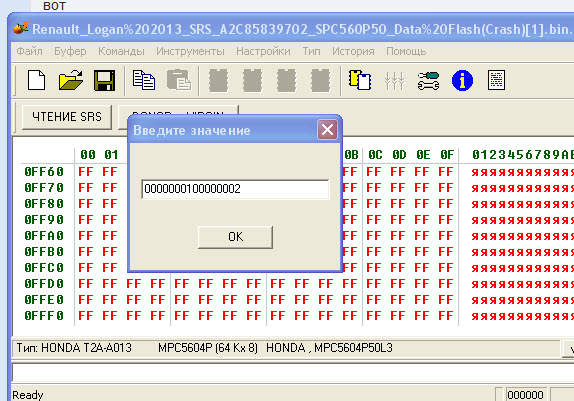Click the greyed sliders settings icon
574x401 pixels.
pyautogui.click(x=394, y=80)
